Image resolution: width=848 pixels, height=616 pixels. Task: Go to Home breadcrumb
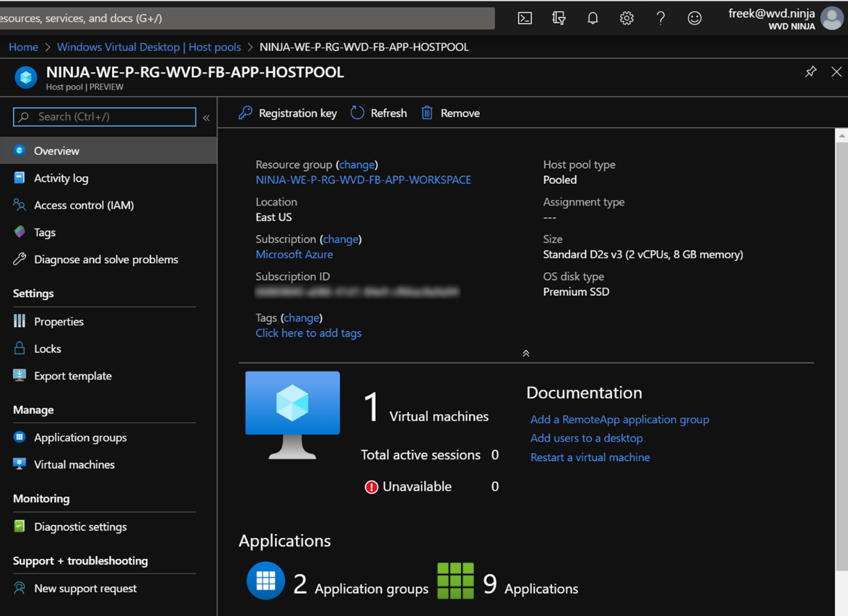click(24, 47)
